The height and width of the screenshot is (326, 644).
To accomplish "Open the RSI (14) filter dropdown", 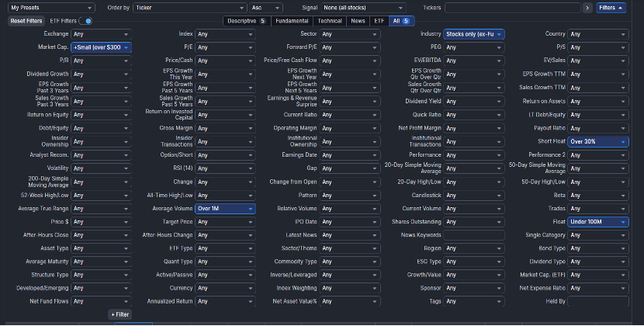I will coord(225,168).
